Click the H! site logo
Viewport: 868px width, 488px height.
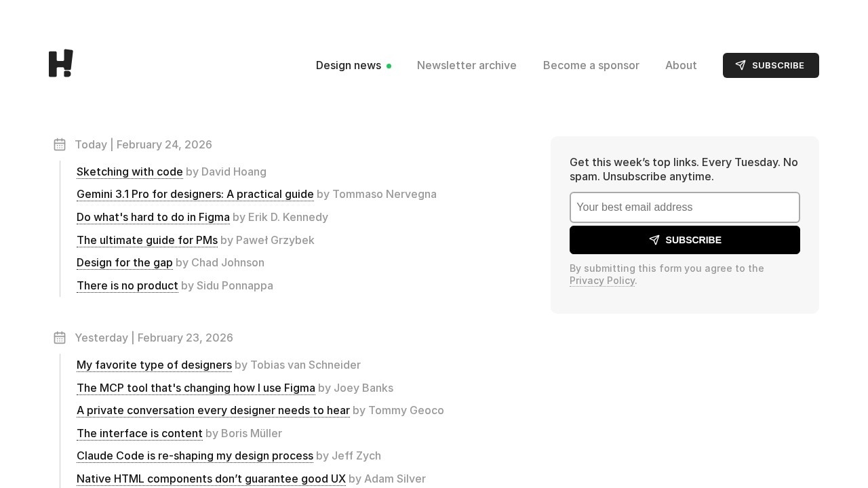[61, 64]
